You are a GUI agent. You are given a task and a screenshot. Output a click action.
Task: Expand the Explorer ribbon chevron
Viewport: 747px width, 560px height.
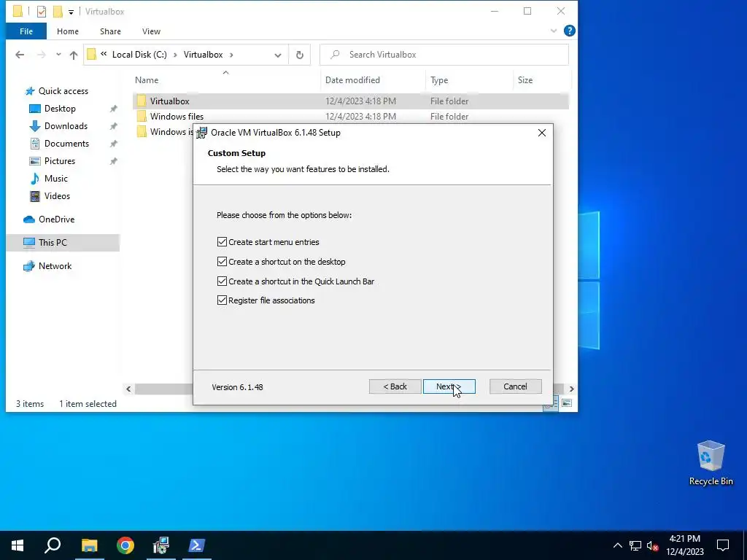pyautogui.click(x=553, y=31)
